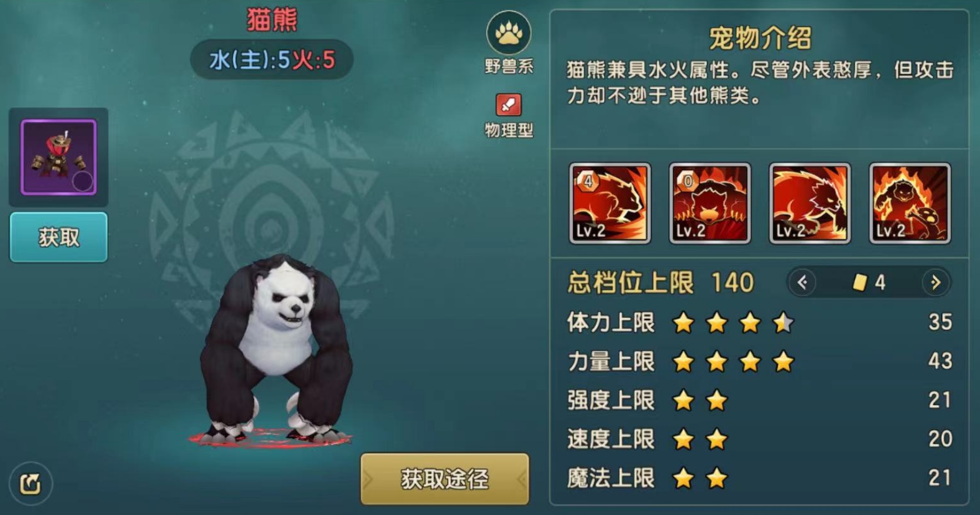Select the third charging bear skill icon

coord(810,203)
